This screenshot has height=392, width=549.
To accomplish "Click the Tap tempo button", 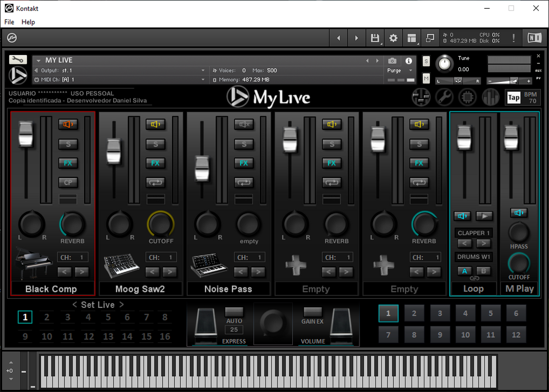I will point(513,97).
